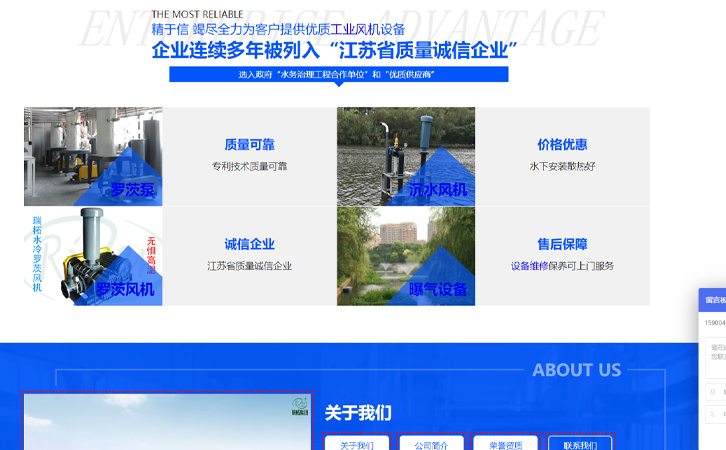Open the 罗茨泵 product image

(93, 156)
